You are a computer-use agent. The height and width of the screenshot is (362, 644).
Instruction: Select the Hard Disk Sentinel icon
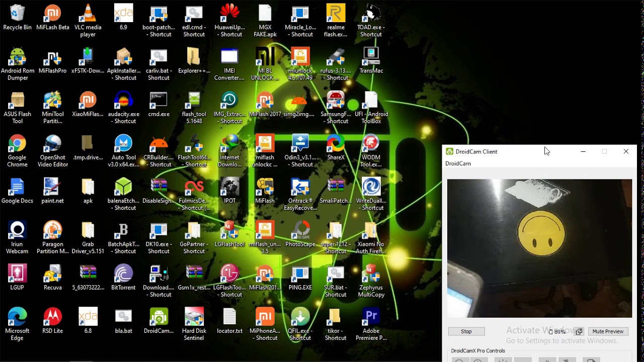194,324
